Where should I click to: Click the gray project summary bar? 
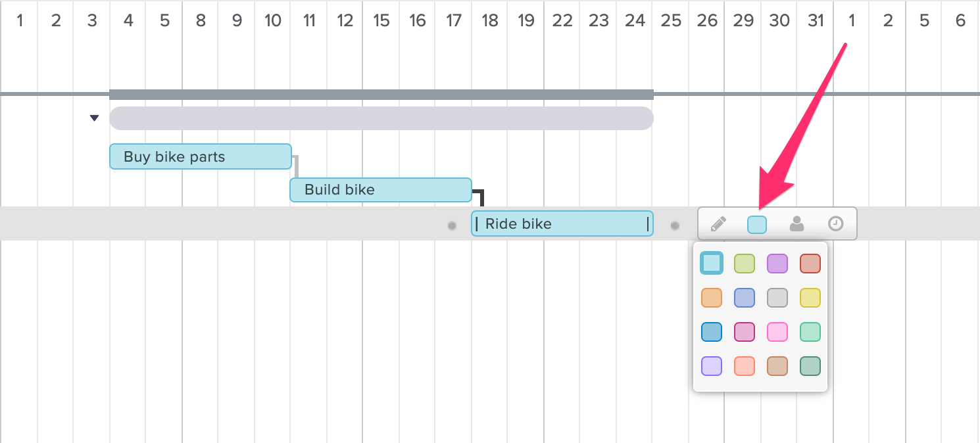click(x=381, y=118)
